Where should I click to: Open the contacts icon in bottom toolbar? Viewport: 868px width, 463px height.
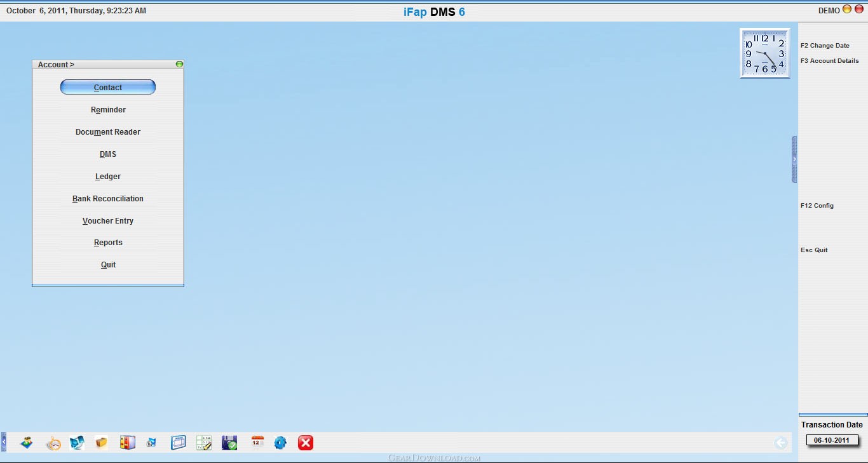[27, 443]
